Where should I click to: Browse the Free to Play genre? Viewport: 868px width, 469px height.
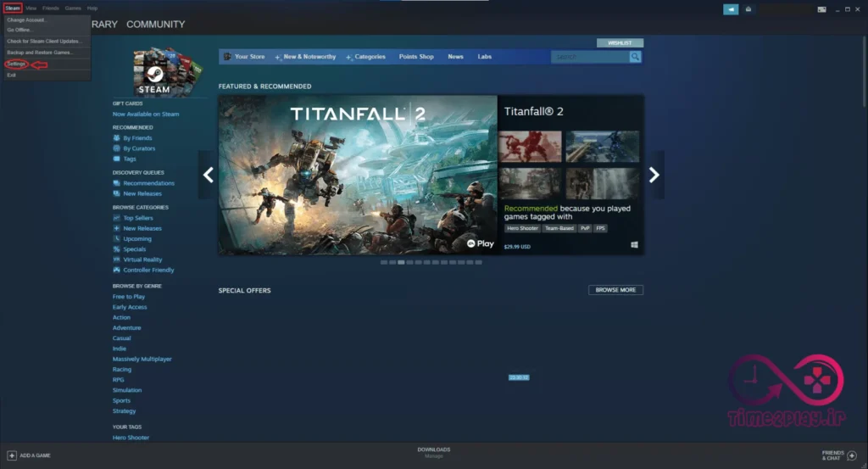pos(129,297)
